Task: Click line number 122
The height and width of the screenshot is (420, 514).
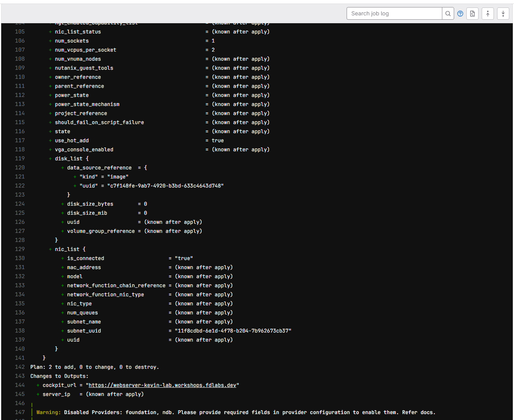Action: click(x=20, y=186)
